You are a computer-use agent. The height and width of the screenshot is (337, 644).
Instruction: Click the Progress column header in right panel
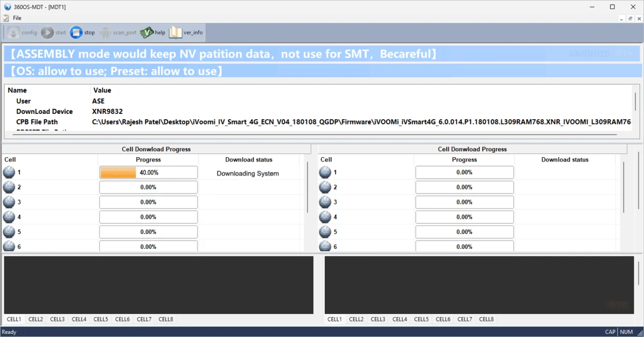click(464, 159)
